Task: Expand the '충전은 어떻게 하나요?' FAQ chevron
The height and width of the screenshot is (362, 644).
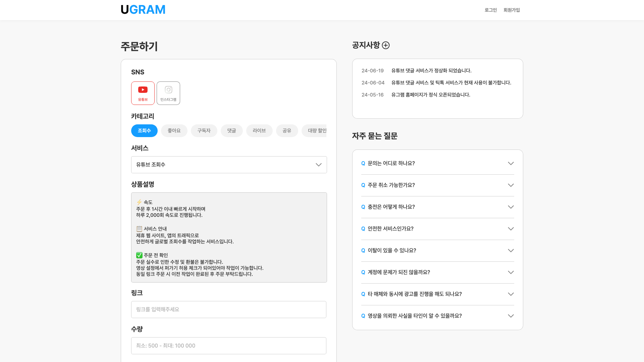Action: coord(511,207)
